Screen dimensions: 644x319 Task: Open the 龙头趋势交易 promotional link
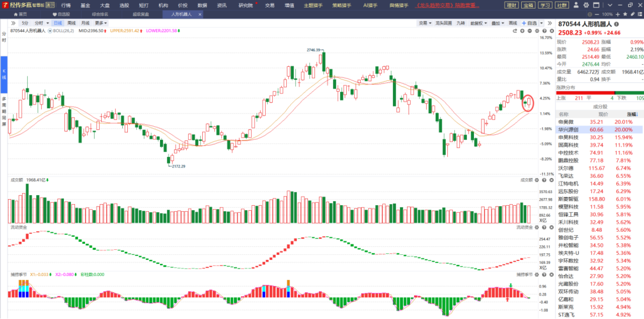[x=447, y=6]
